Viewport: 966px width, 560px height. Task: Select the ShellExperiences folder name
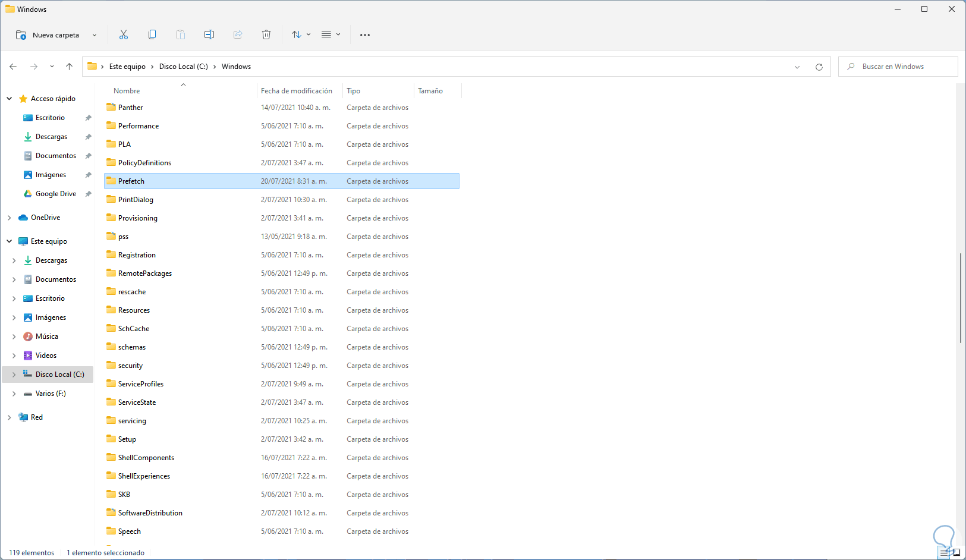(144, 476)
